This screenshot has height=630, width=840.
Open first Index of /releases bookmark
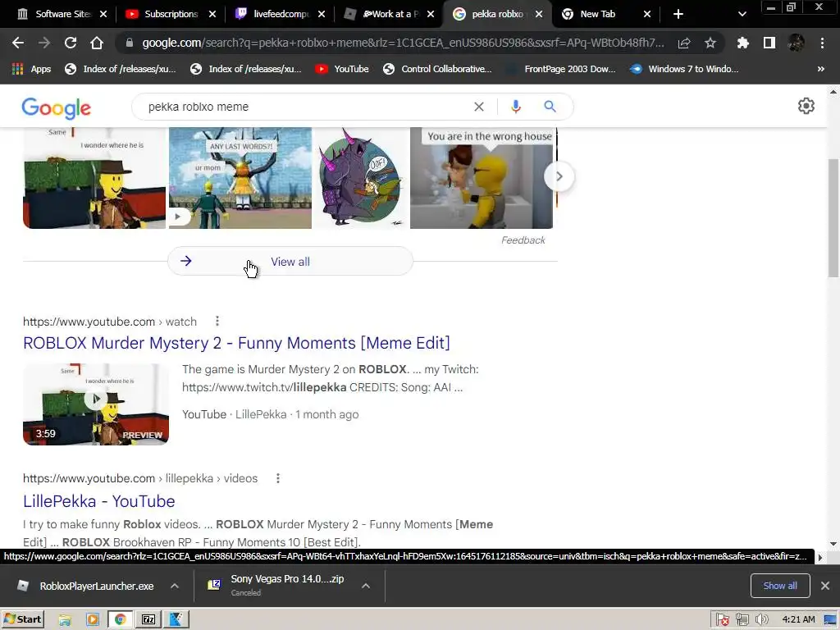(x=120, y=69)
